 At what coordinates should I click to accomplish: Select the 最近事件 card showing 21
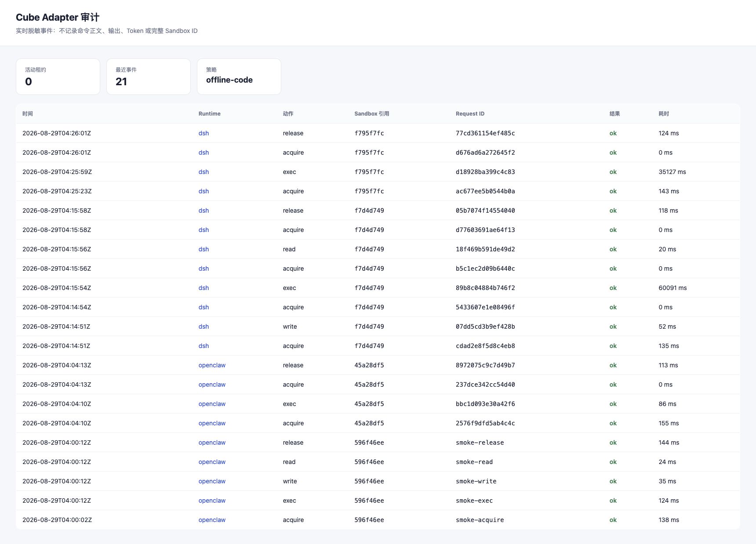149,76
